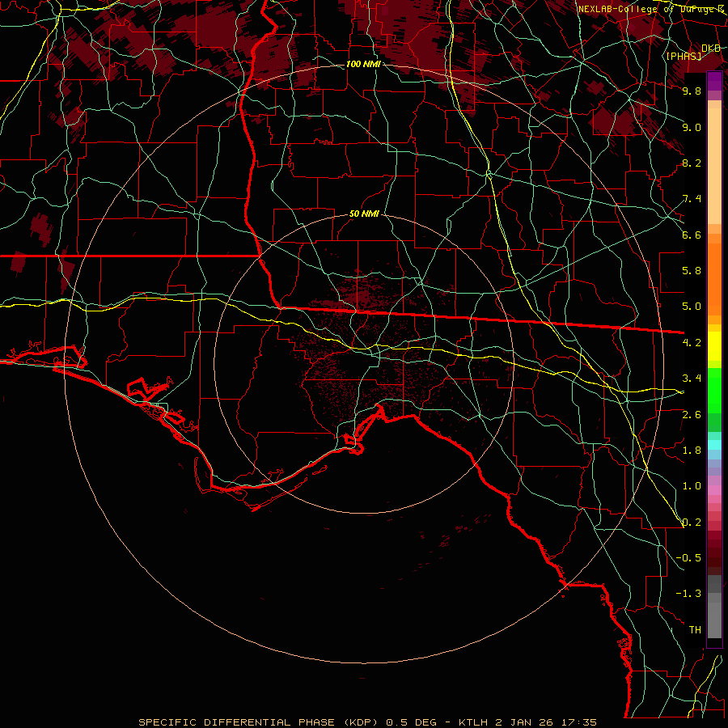Select the bright yellow band on the color scale
Viewport: 728px width, 728px height.
click(x=714, y=346)
